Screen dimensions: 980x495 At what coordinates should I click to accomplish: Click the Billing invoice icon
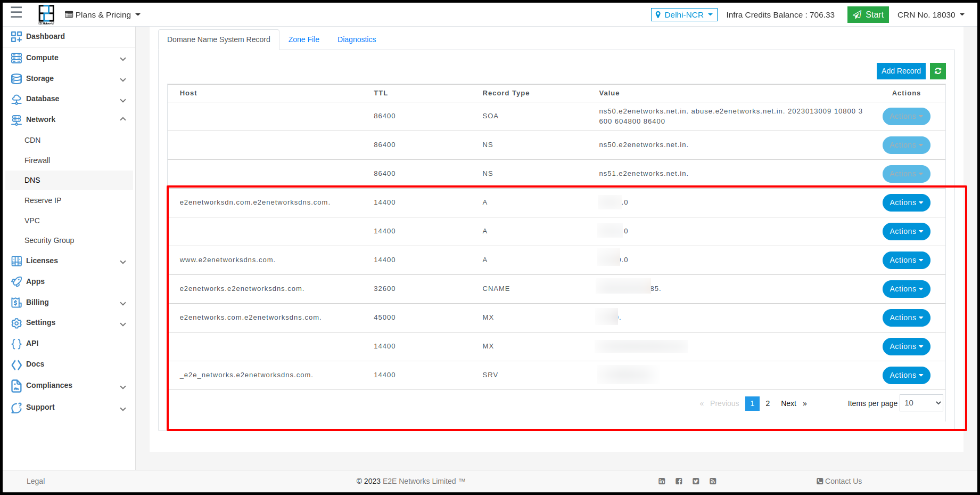[17, 302]
